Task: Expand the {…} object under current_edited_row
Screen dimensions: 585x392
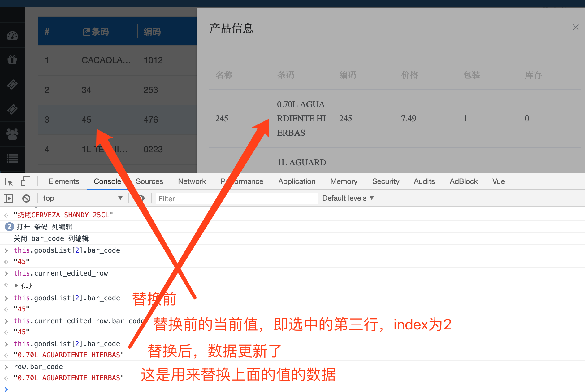Action: tap(16, 285)
